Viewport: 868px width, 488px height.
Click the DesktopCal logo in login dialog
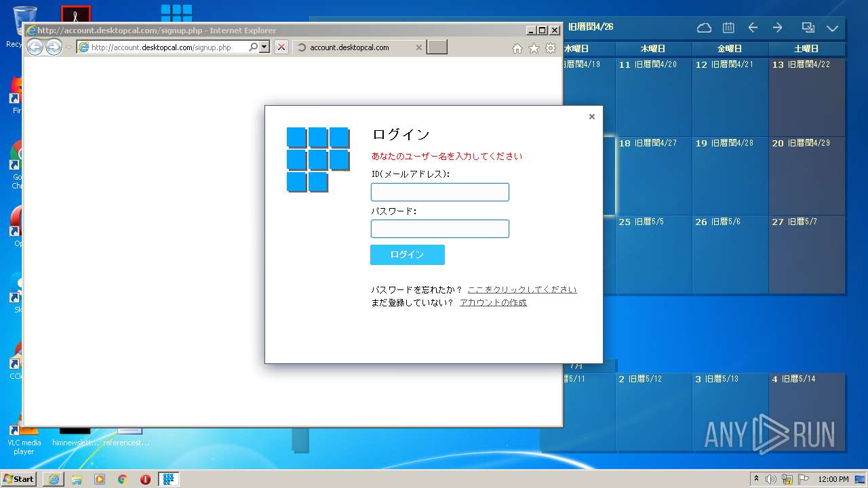(x=318, y=159)
